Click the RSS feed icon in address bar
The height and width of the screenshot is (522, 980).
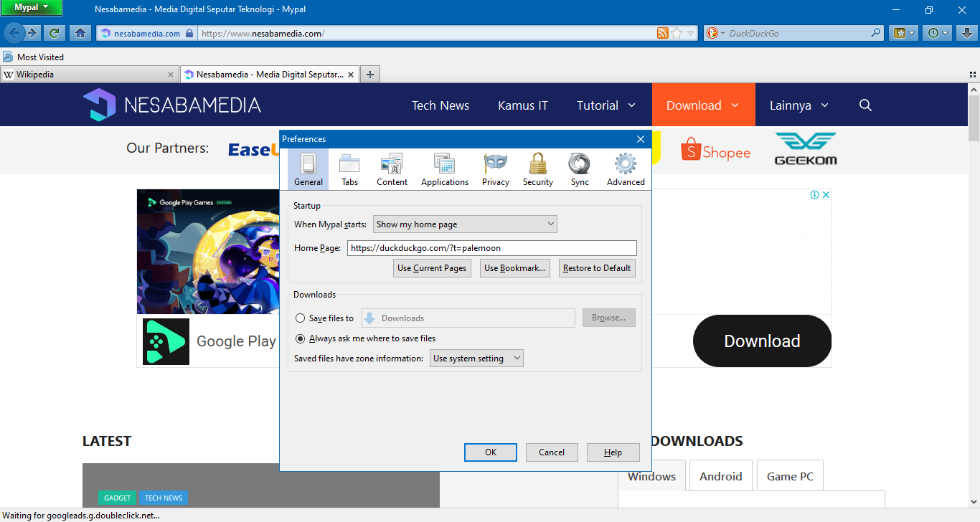[x=663, y=33]
